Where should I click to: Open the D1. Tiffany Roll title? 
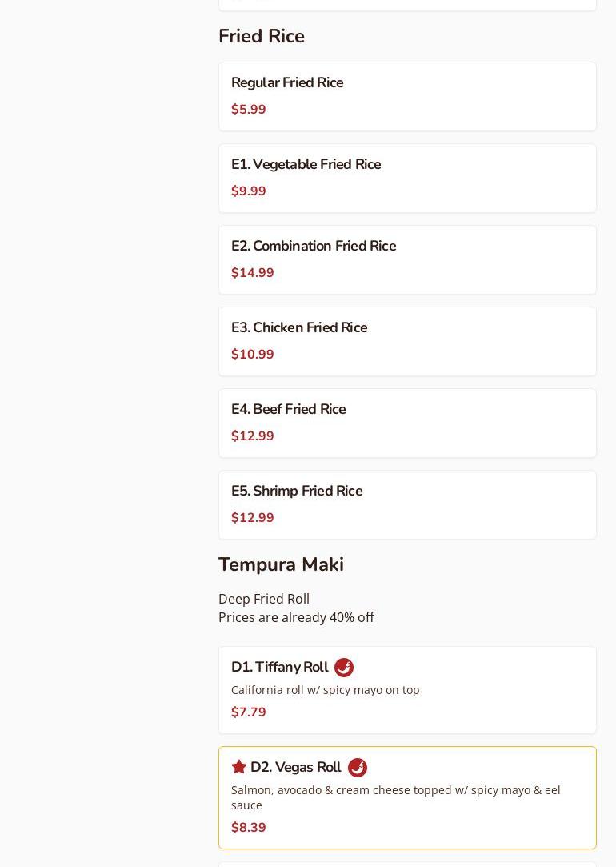279,667
